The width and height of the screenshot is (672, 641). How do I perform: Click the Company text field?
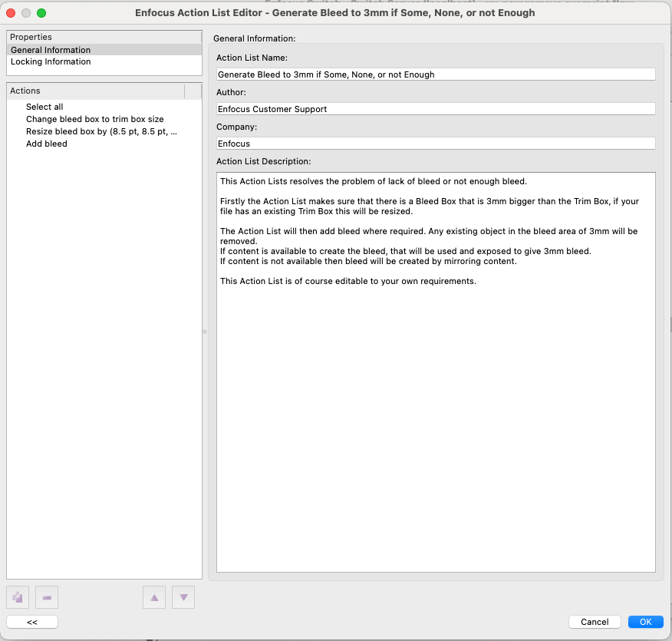[436, 143]
